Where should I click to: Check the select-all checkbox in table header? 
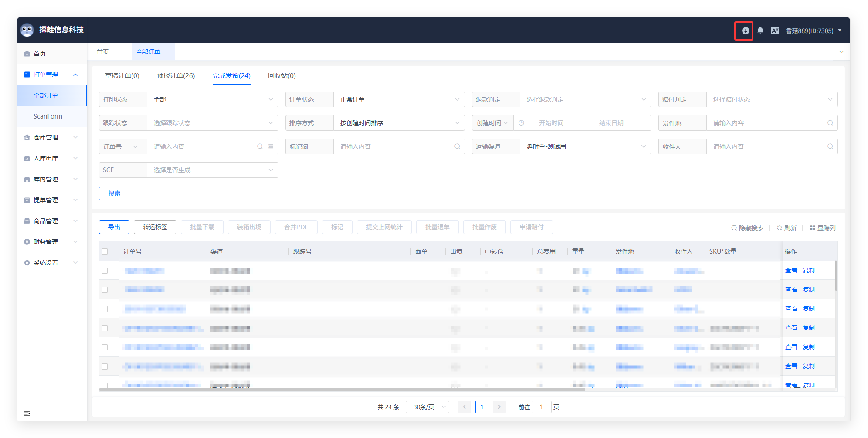pyautogui.click(x=105, y=251)
